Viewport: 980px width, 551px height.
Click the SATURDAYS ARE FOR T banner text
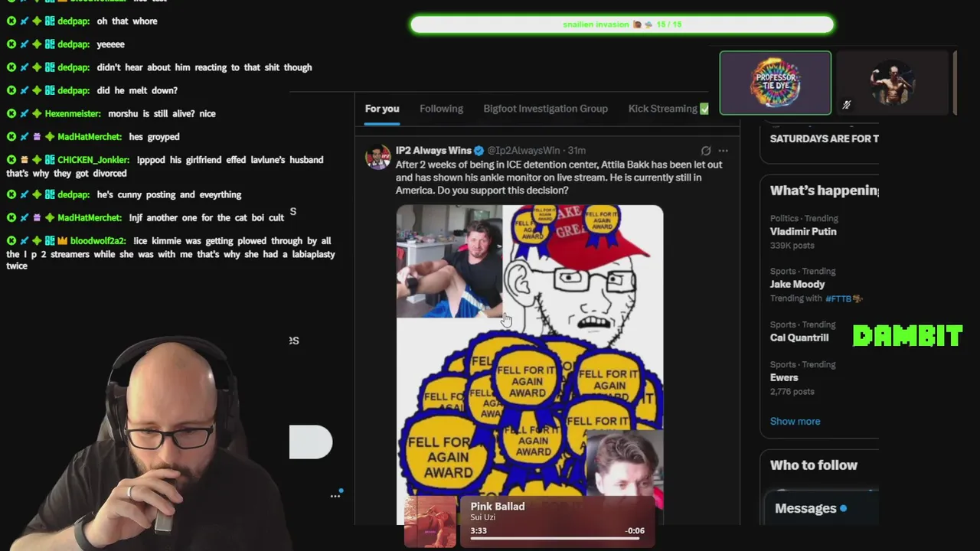[825, 139]
